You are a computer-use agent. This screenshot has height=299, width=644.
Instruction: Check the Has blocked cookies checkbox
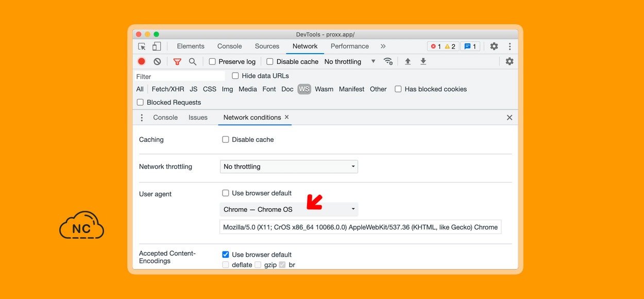pyautogui.click(x=398, y=89)
